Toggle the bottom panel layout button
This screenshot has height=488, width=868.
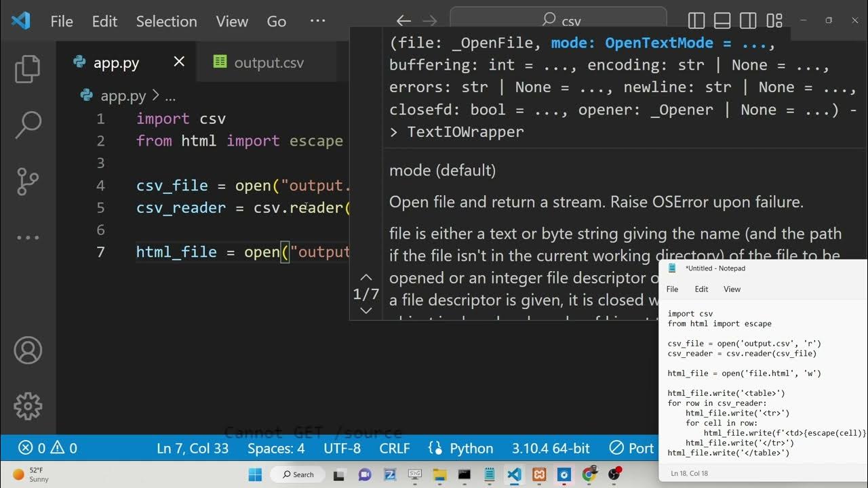click(x=722, y=21)
